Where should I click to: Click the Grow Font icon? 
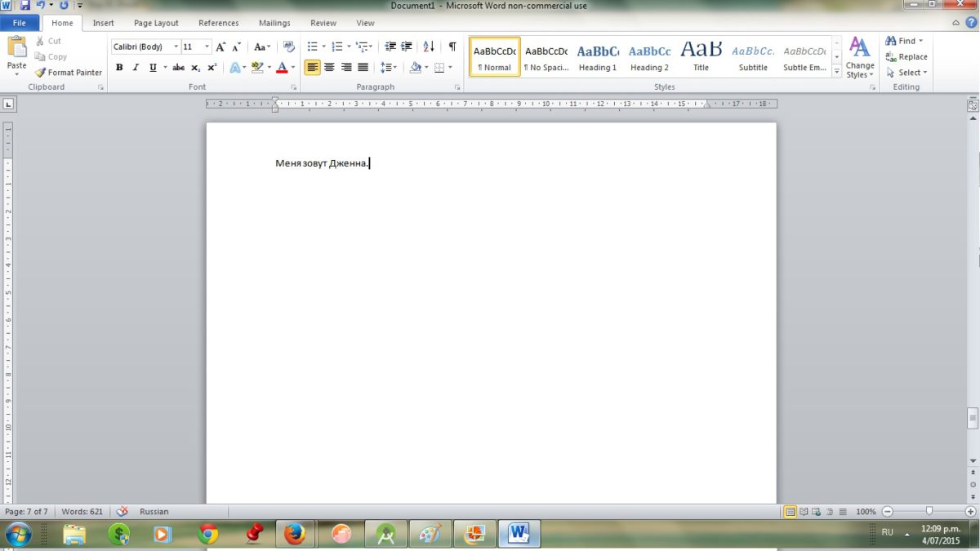(x=220, y=47)
